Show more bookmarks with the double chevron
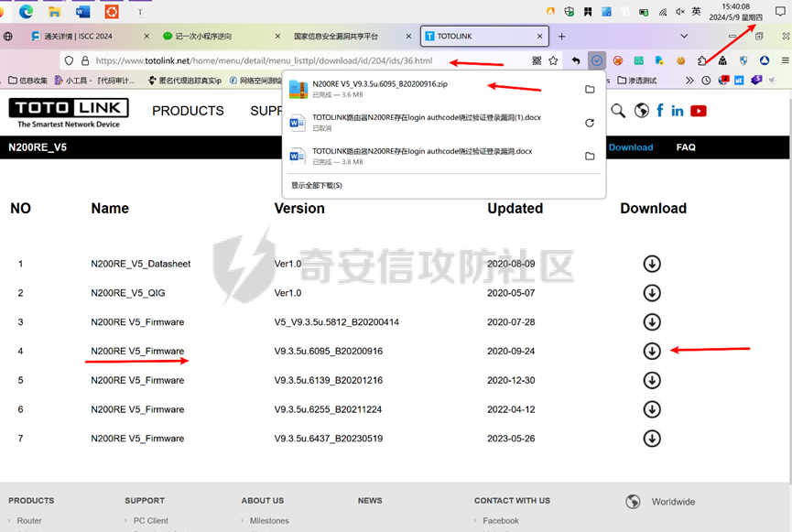The image size is (792, 532). (x=689, y=81)
